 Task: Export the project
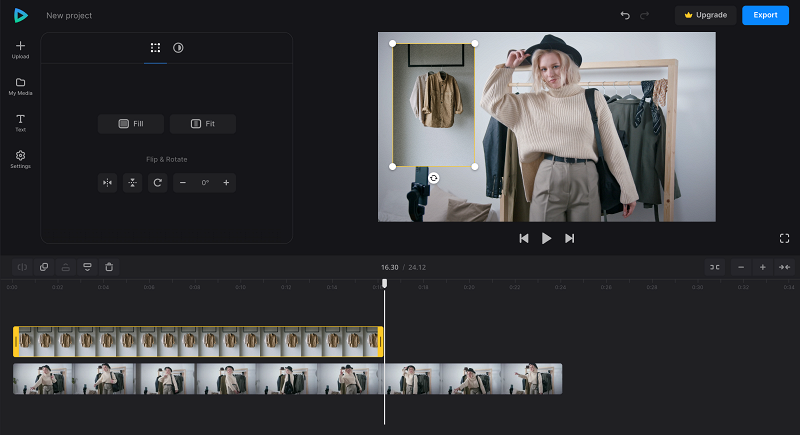pyautogui.click(x=765, y=15)
